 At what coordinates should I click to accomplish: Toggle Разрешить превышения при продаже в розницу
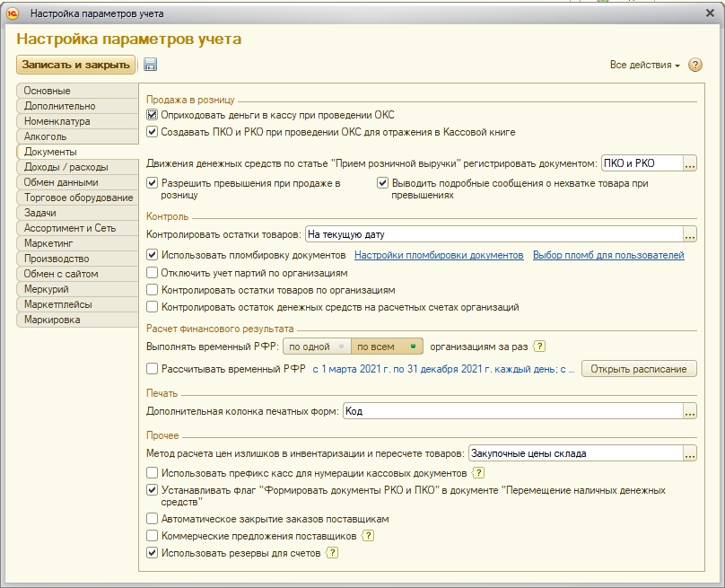152,183
